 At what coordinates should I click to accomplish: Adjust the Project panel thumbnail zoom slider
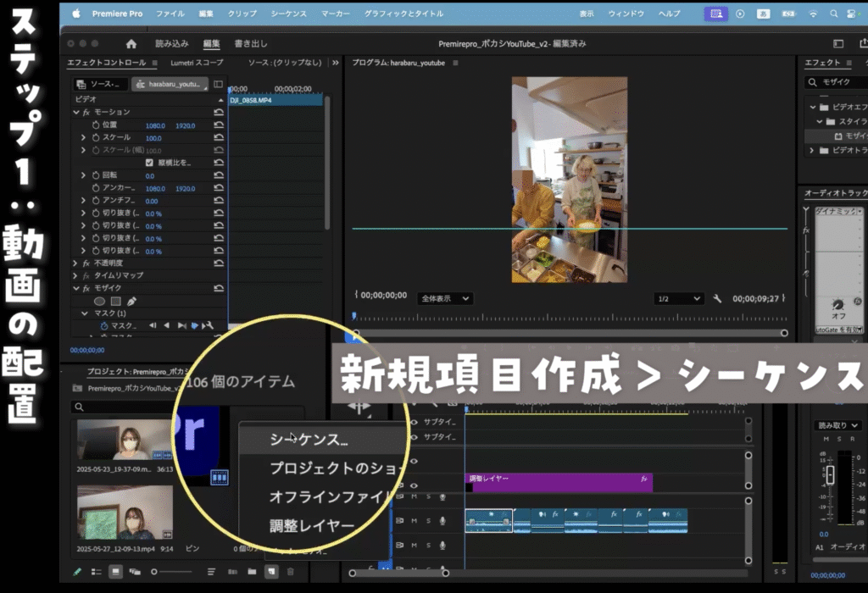[171, 572]
